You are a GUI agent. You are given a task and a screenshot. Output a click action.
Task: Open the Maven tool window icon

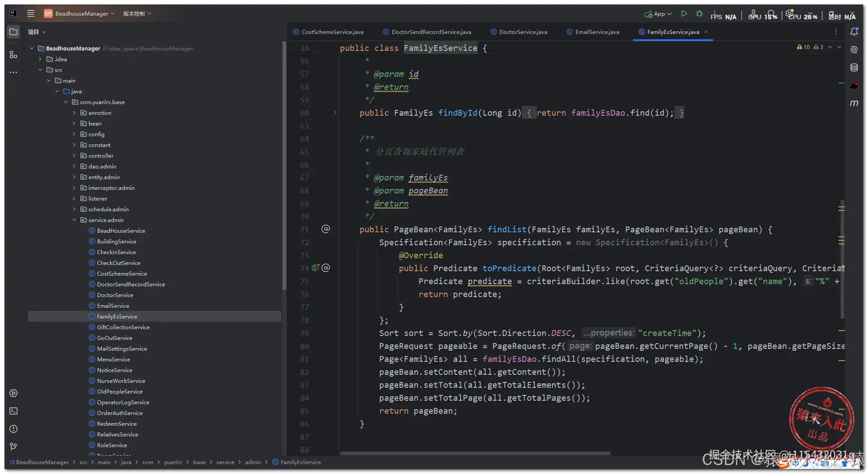[x=854, y=103]
